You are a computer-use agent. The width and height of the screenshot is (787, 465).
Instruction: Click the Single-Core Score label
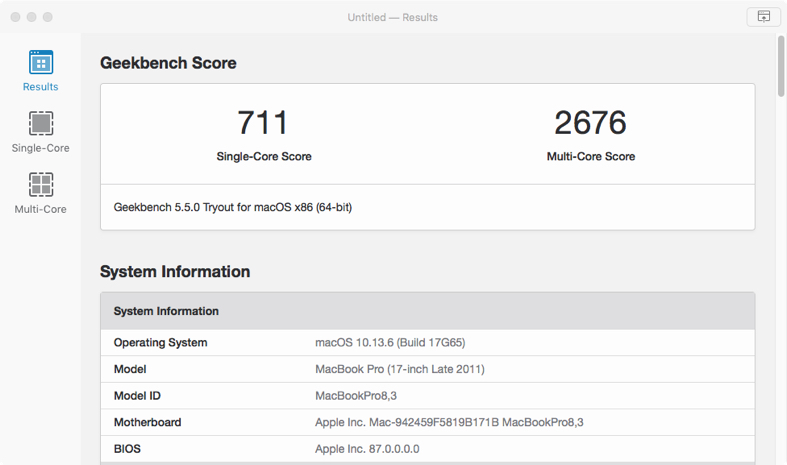tap(264, 156)
